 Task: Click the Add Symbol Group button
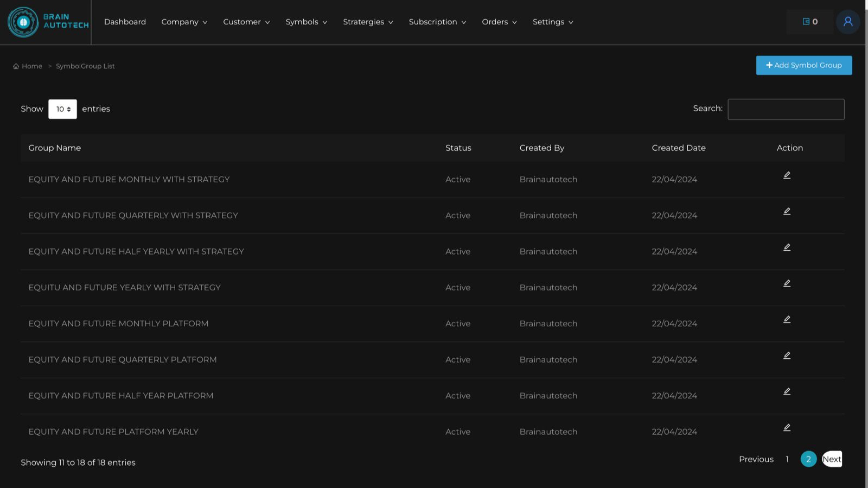[x=803, y=66]
